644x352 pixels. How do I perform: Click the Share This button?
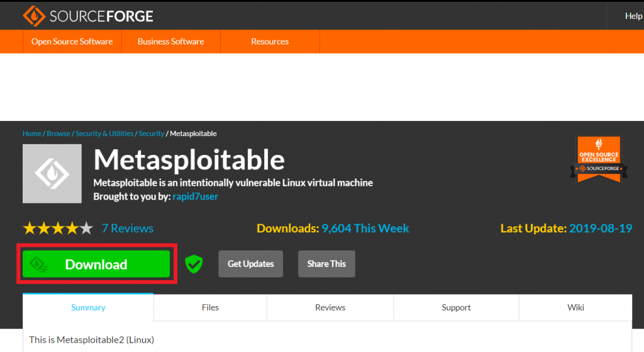(326, 264)
